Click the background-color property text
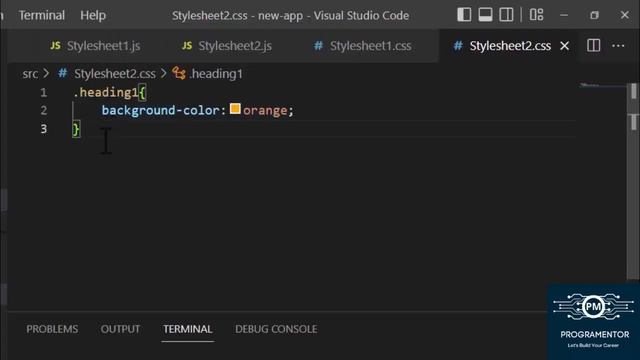 (161, 110)
